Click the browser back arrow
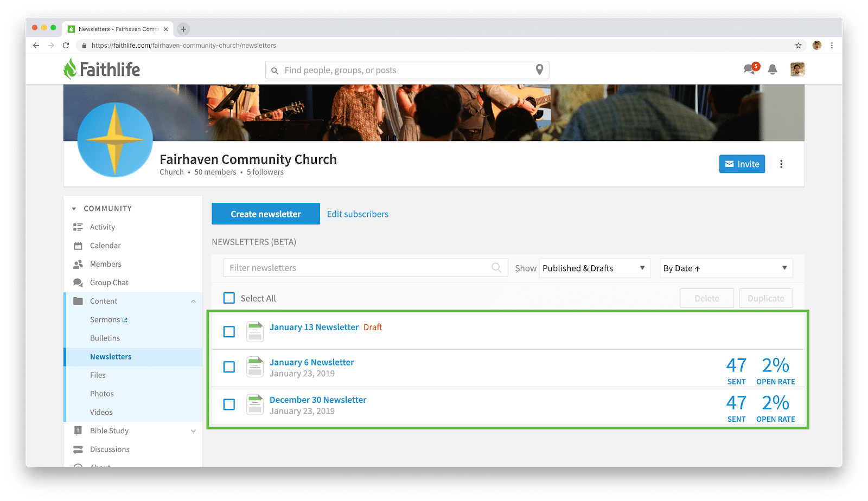 (36, 46)
